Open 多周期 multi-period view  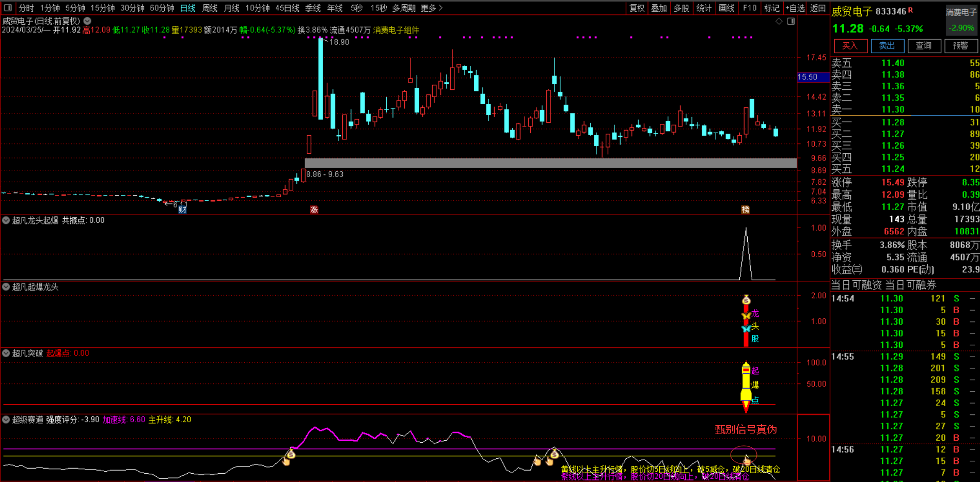404,8
